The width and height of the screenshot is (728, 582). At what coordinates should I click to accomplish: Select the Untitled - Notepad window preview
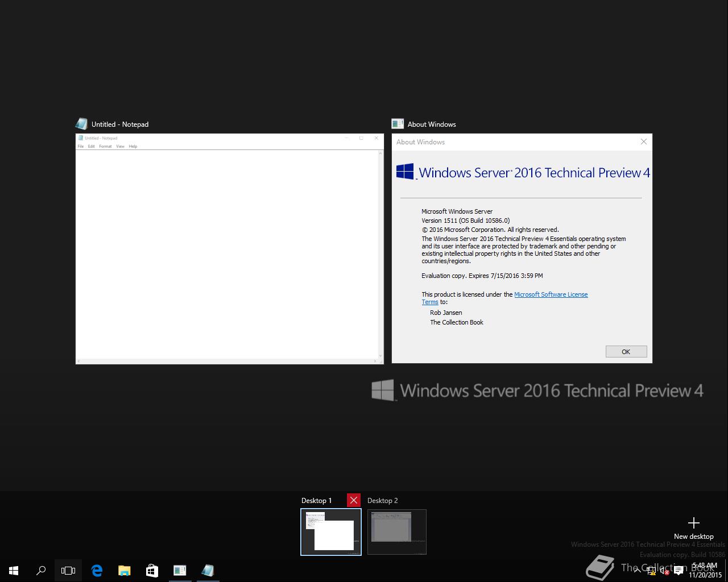point(230,249)
